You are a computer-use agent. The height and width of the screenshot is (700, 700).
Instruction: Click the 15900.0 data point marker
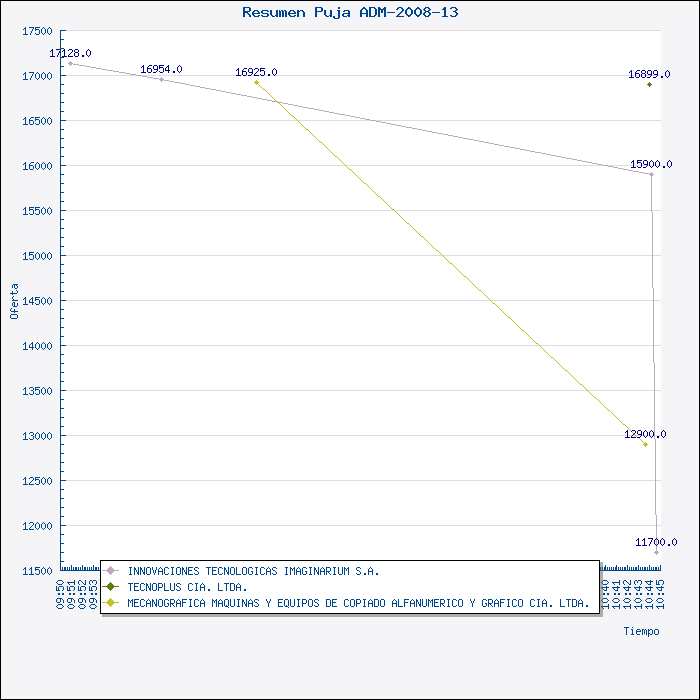(651, 175)
